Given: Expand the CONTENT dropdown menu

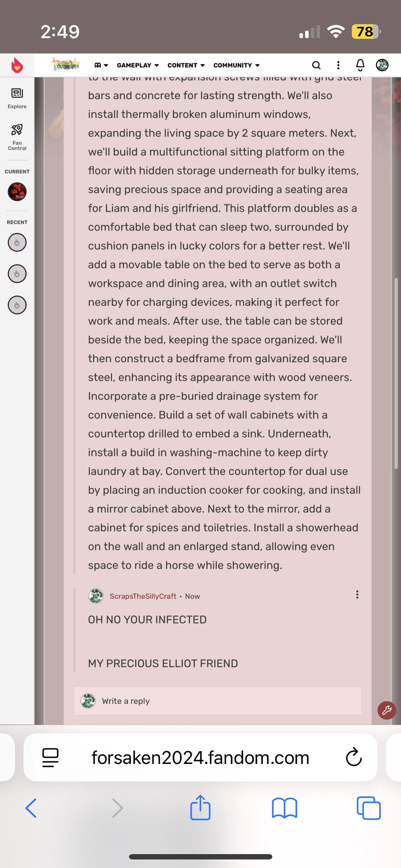Looking at the screenshot, I should click(186, 65).
